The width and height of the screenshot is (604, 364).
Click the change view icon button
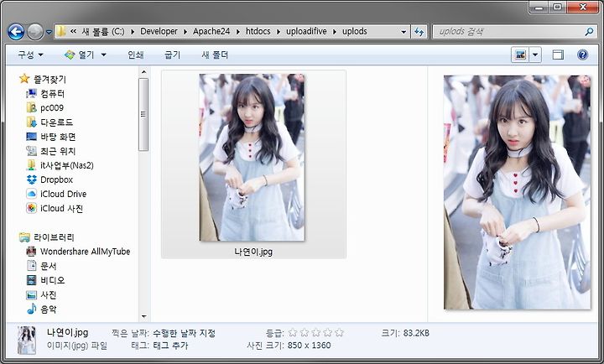pos(520,55)
